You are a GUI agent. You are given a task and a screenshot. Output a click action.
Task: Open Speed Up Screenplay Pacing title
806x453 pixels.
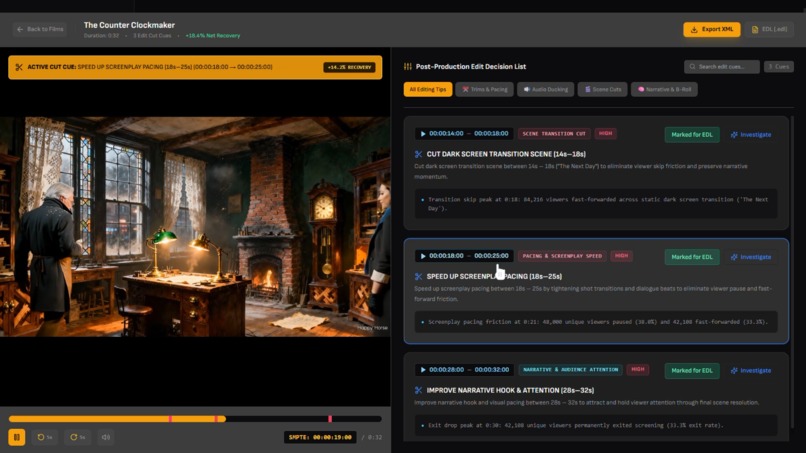point(494,277)
